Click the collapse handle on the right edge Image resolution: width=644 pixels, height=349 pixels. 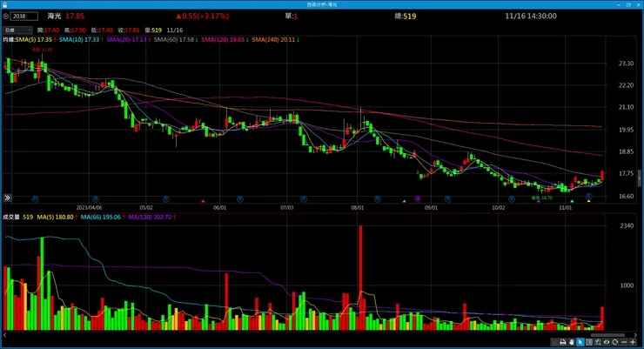pos(639,178)
